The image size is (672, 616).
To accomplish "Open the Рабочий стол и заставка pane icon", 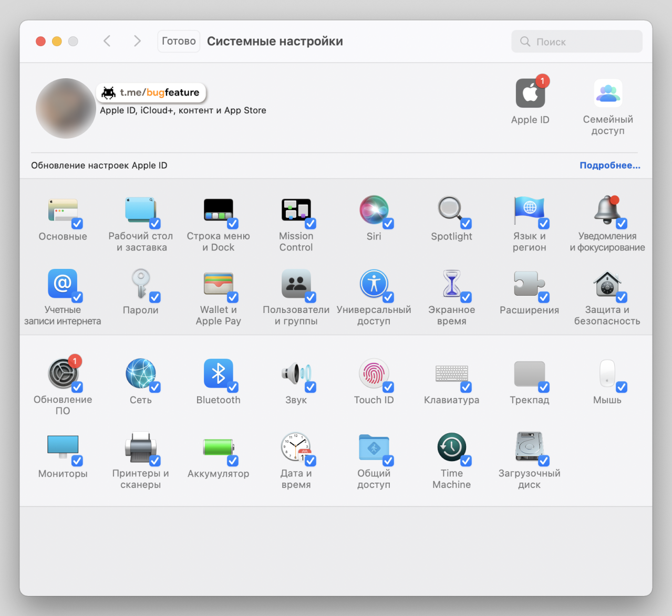I will coord(140,211).
